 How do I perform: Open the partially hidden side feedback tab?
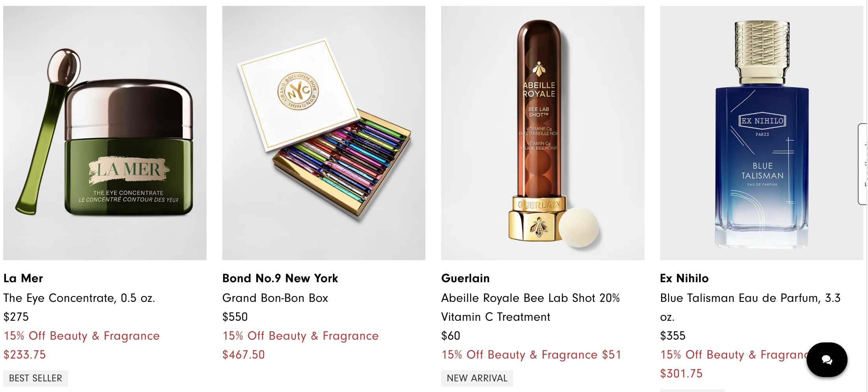pyautogui.click(x=863, y=164)
